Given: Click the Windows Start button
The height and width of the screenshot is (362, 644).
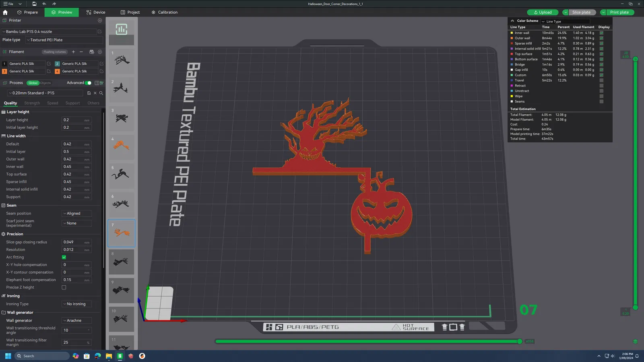Looking at the screenshot, I should pyautogui.click(x=8, y=356).
